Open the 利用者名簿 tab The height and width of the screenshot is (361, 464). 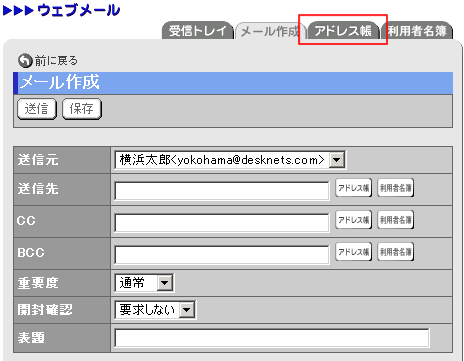tap(417, 31)
